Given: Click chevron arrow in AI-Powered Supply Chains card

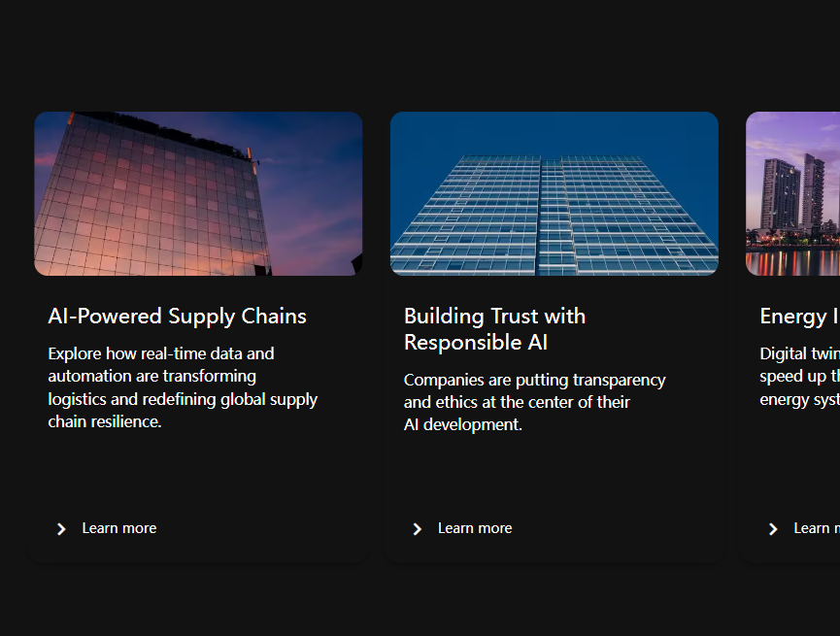Looking at the screenshot, I should point(61,529).
